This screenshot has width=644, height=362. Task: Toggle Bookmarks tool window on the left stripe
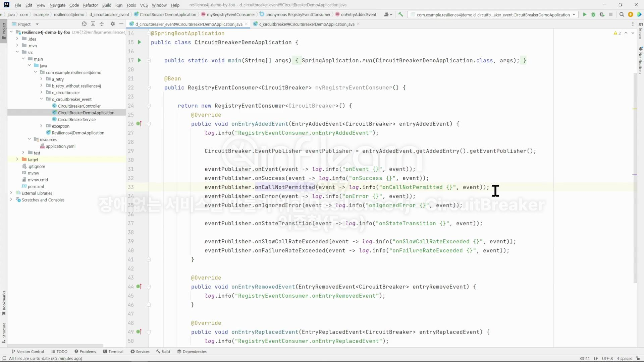pos(4,303)
